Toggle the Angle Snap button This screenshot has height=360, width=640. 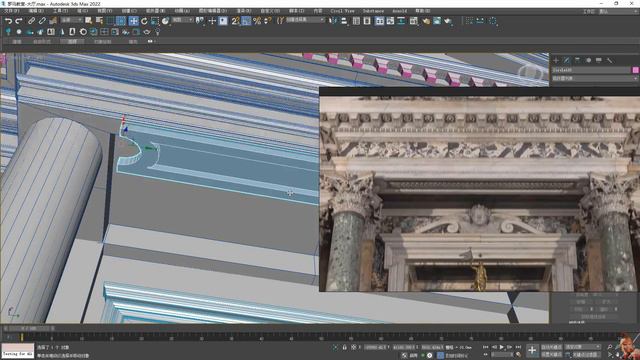[246, 21]
